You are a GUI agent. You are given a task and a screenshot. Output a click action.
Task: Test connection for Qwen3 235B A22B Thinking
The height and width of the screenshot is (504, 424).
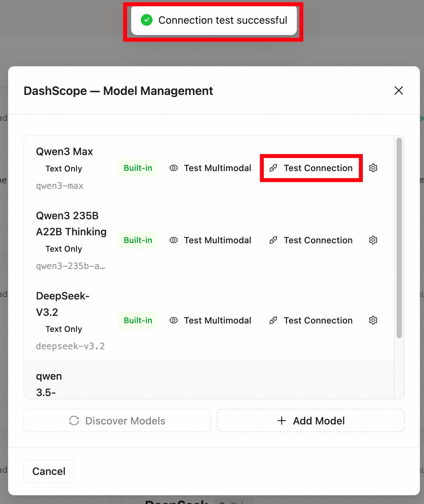click(311, 240)
